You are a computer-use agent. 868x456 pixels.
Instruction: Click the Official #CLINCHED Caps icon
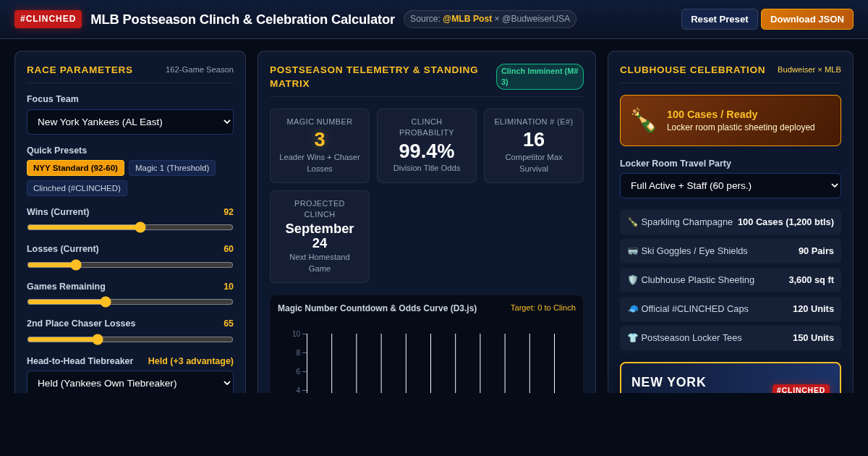tap(633, 309)
